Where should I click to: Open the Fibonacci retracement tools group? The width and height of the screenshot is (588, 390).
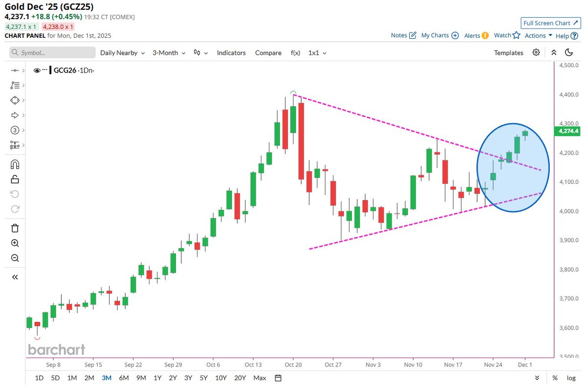pyautogui.click(x=15, y=85)
